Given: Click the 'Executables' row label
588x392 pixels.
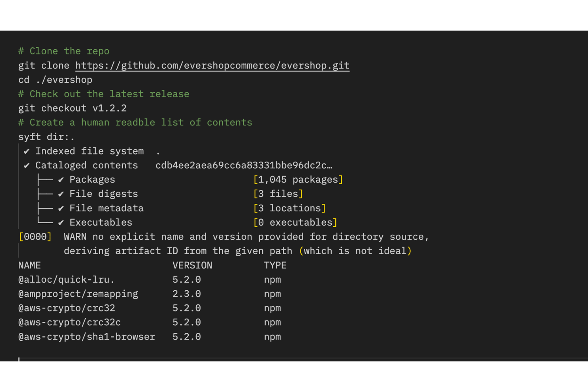Looking at the screenshot, I should [101, 223].
